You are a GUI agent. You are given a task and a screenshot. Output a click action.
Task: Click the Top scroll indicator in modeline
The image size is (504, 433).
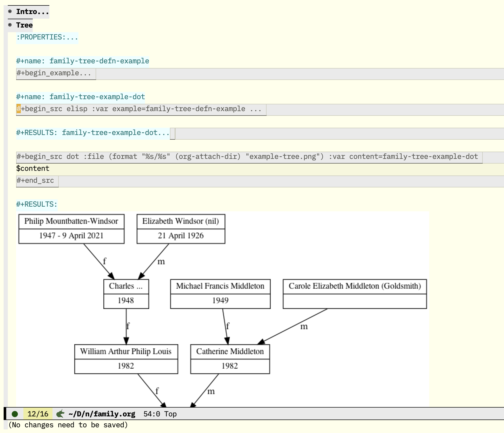coord(170,414)
